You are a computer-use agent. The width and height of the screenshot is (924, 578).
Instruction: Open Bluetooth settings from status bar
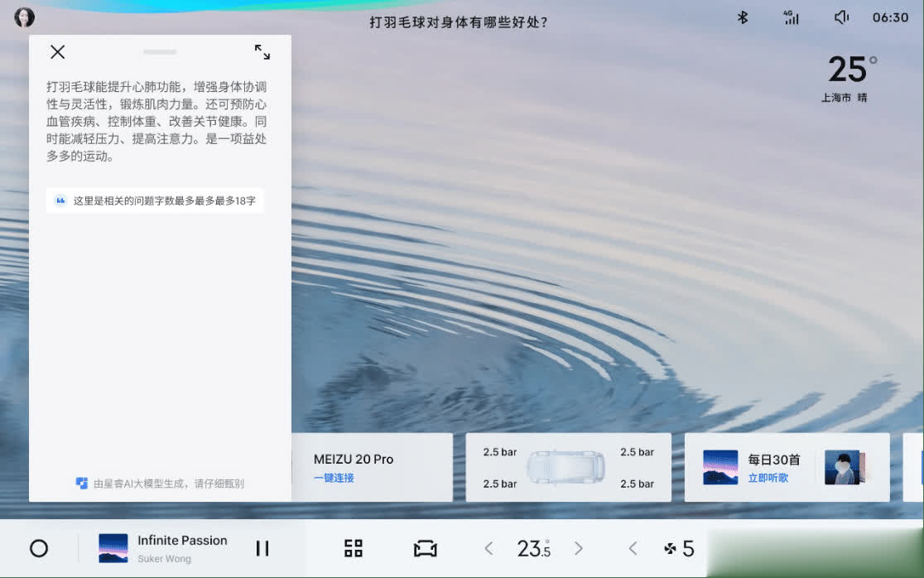pyautogui.click(x=743, y=17)
